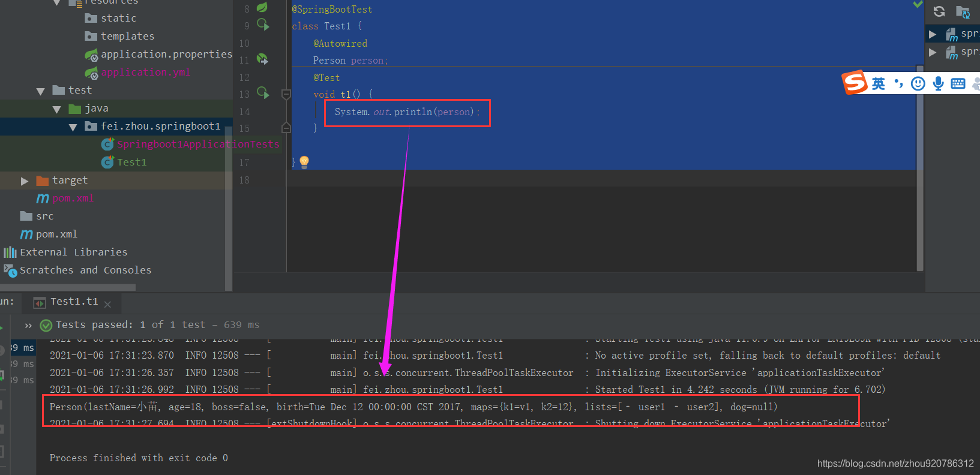Open Springboot1ApplicationTests file
The width and height of the screenshot is (980, 475).
coord(198,144)
